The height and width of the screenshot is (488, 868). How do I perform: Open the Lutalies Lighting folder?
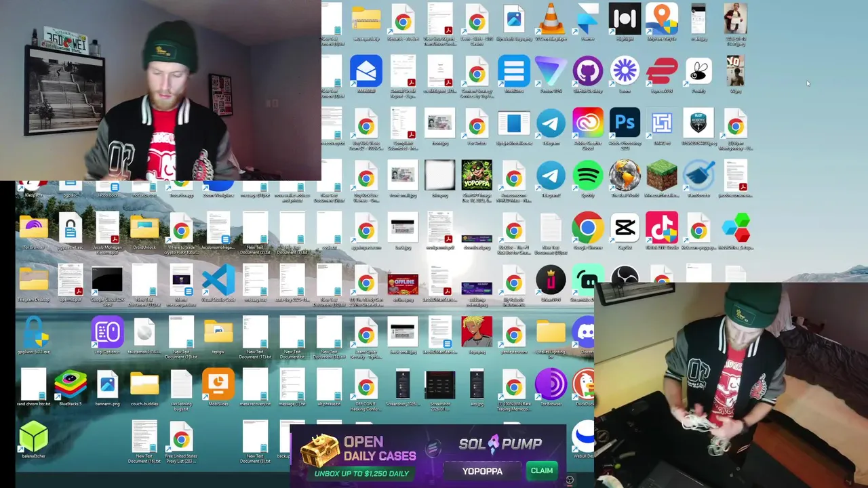pyautogui.click(x=551, y=333)
